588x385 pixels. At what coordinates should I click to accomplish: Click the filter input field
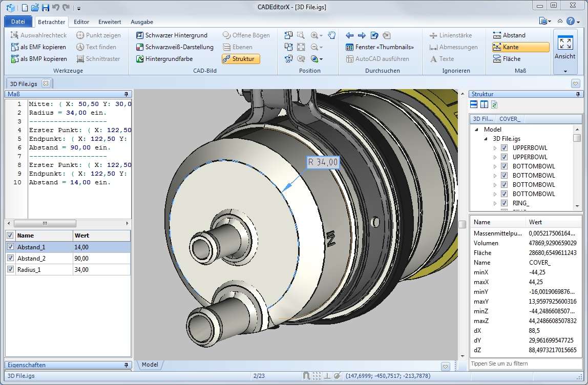526,363
